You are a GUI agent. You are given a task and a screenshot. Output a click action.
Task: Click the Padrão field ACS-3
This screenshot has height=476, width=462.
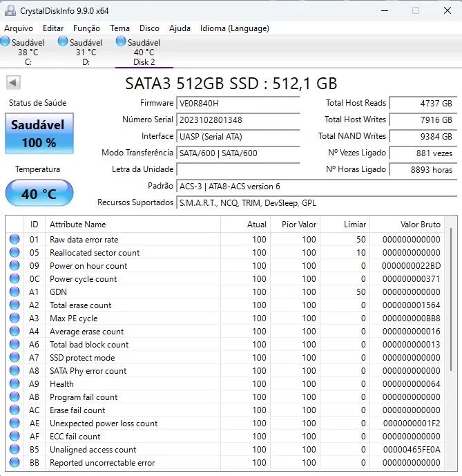pos(316,186)
